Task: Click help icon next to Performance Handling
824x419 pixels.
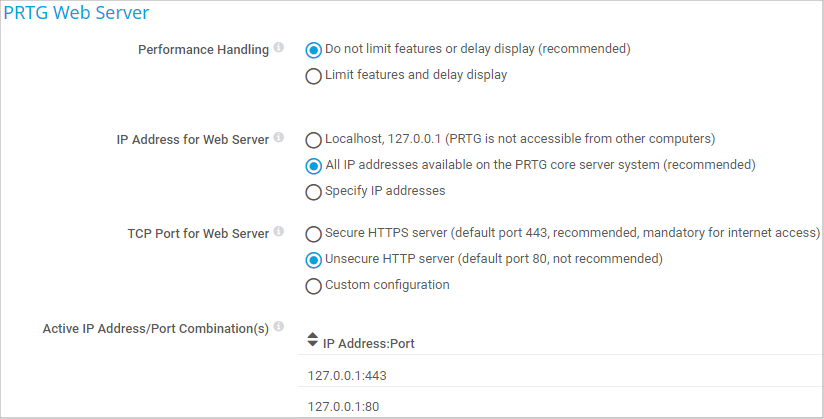Action: (x=279, y=48)
